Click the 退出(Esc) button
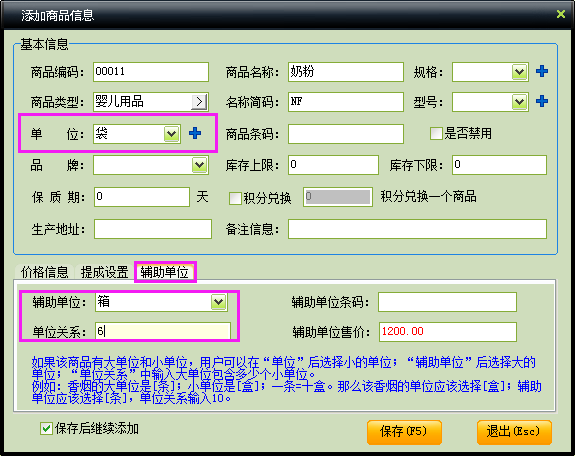The width and height of the screenshot is (575, 456). coord(514,432)
